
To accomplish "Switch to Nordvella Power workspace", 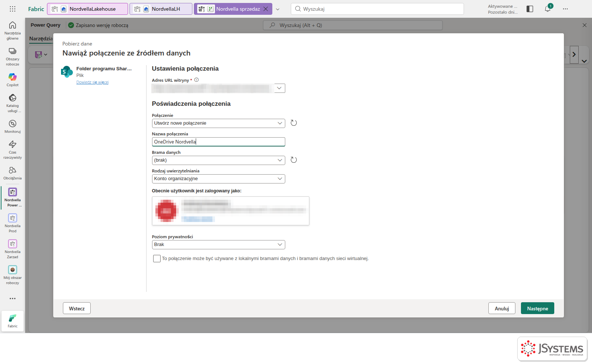I will [13, 197].
